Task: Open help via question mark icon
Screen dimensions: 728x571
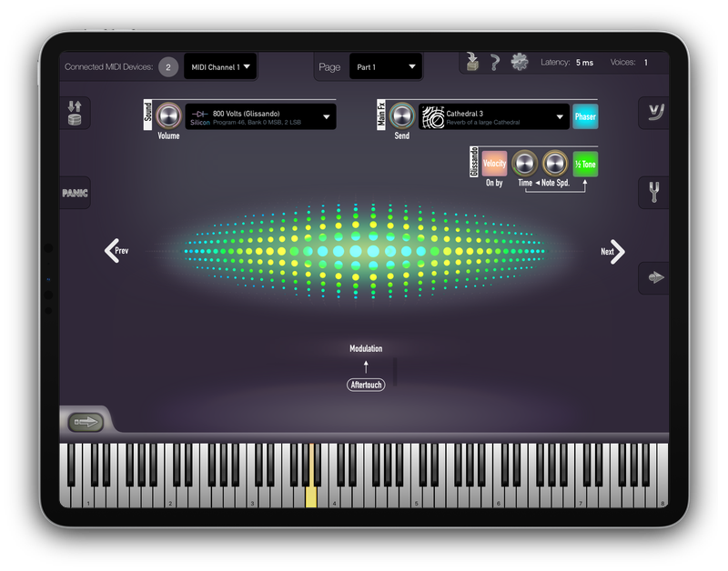Action: tap(495, 63)
